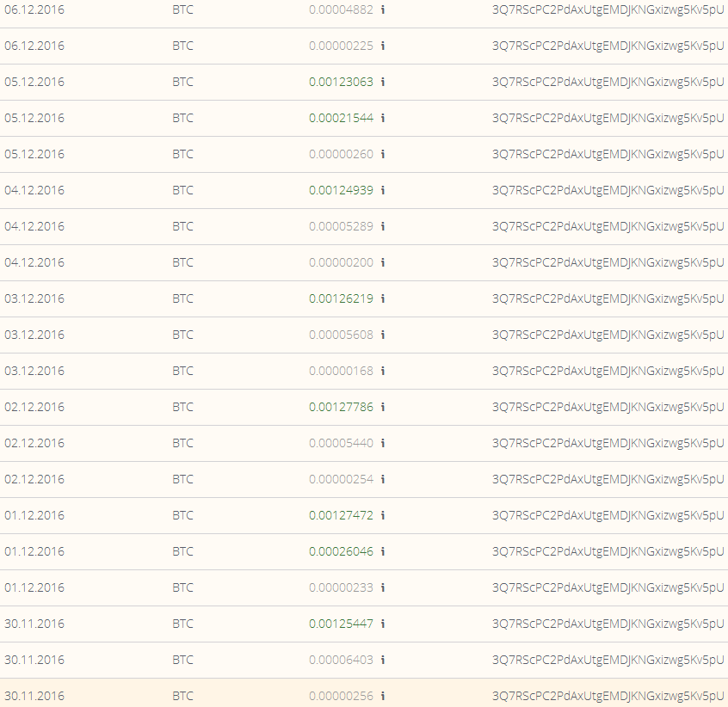Click date 05.12.2016 in 0.00021544 row

34,119
